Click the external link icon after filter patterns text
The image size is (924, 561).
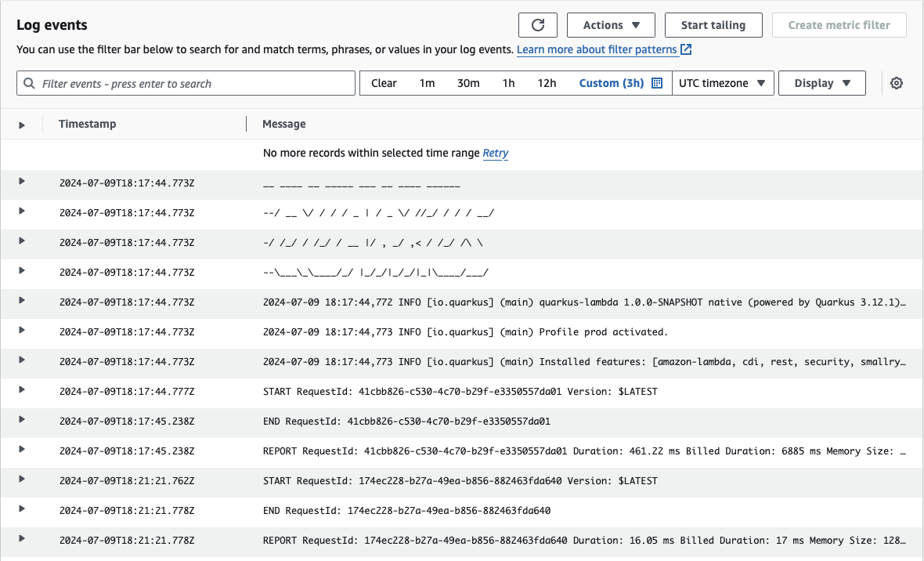click(686, 49)
